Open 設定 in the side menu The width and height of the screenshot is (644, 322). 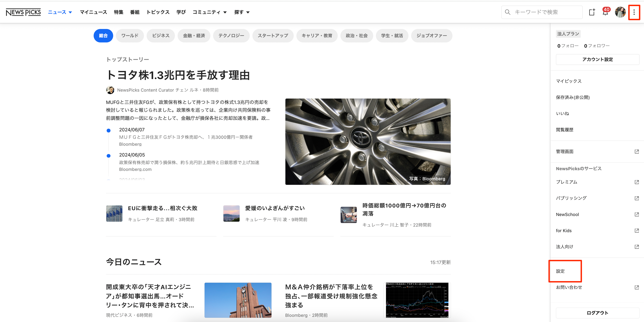coord(560,271)
